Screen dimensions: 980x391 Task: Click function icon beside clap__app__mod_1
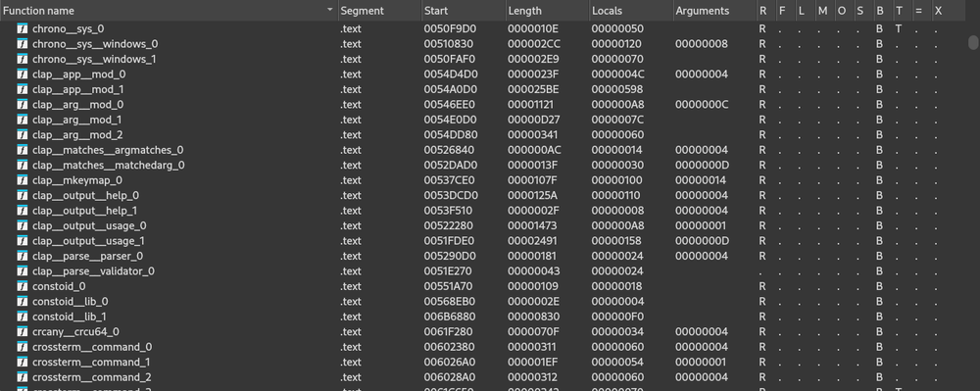pos(23,89)
